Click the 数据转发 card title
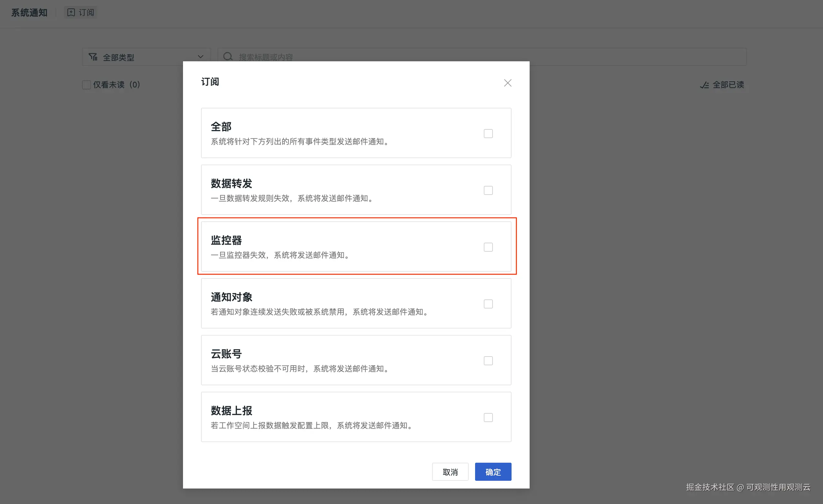Screen dimensions: 823x504 click(231, 183)
